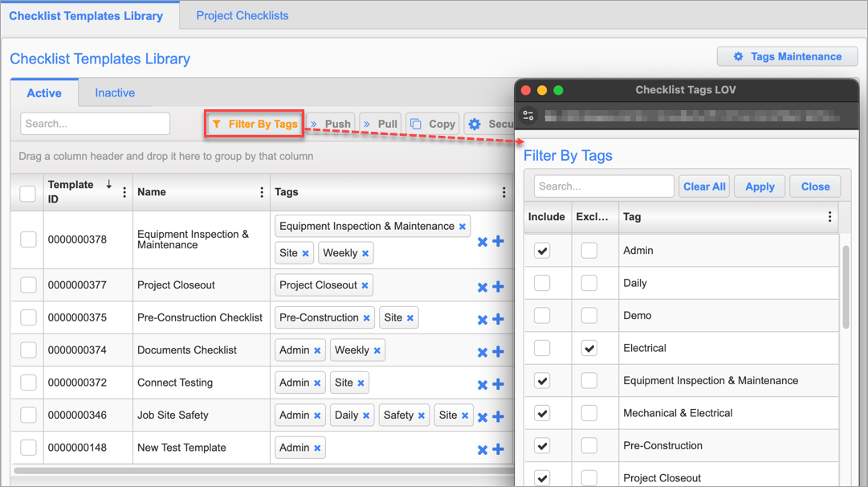
Task: Add a tag to Documents Checklist template
Action: point(498,351)
